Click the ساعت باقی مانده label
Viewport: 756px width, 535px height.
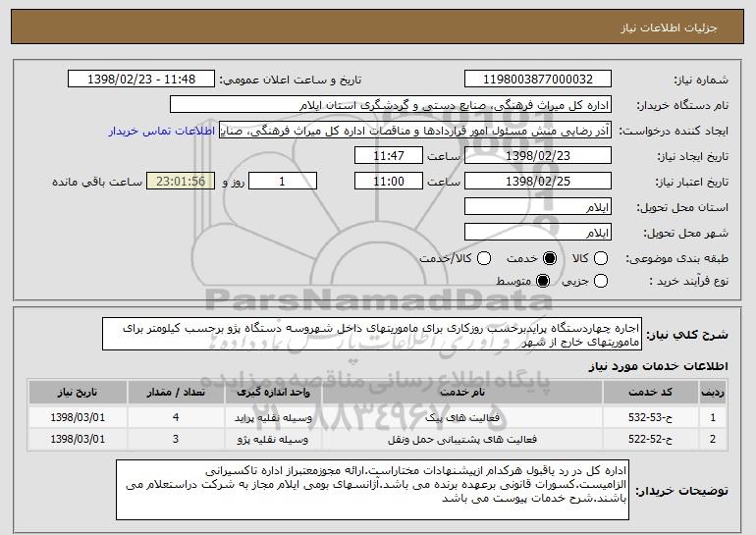coord(97,182)
